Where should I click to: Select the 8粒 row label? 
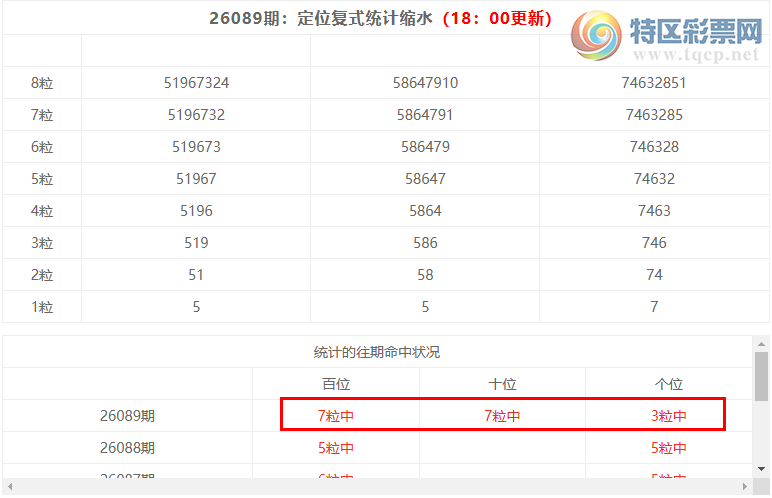point(42,83)
